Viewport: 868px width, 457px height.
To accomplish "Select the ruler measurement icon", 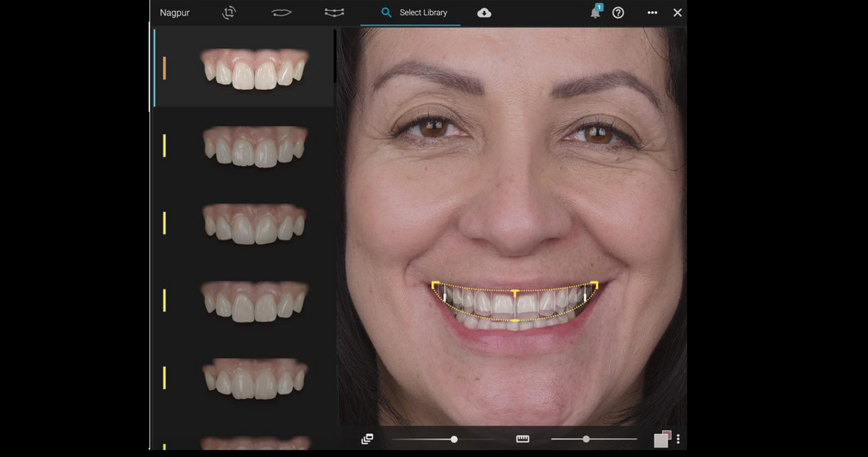I will [x=521, y=437].
